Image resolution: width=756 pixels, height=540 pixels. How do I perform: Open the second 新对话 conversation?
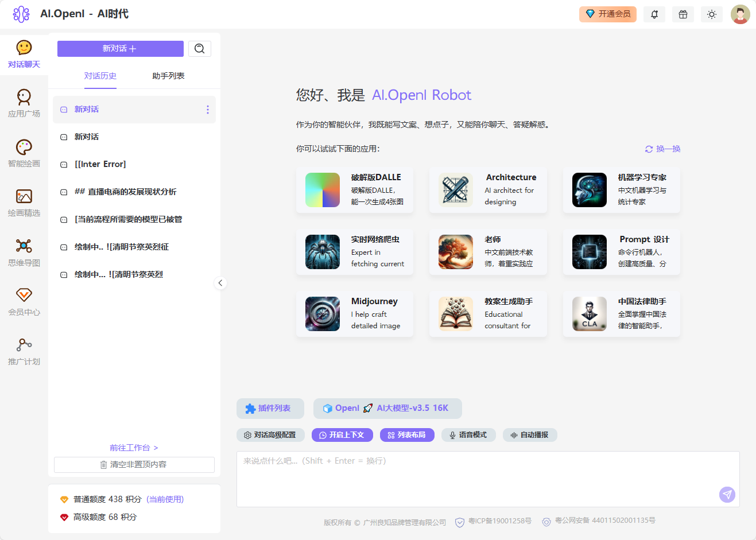coord(134,137)
